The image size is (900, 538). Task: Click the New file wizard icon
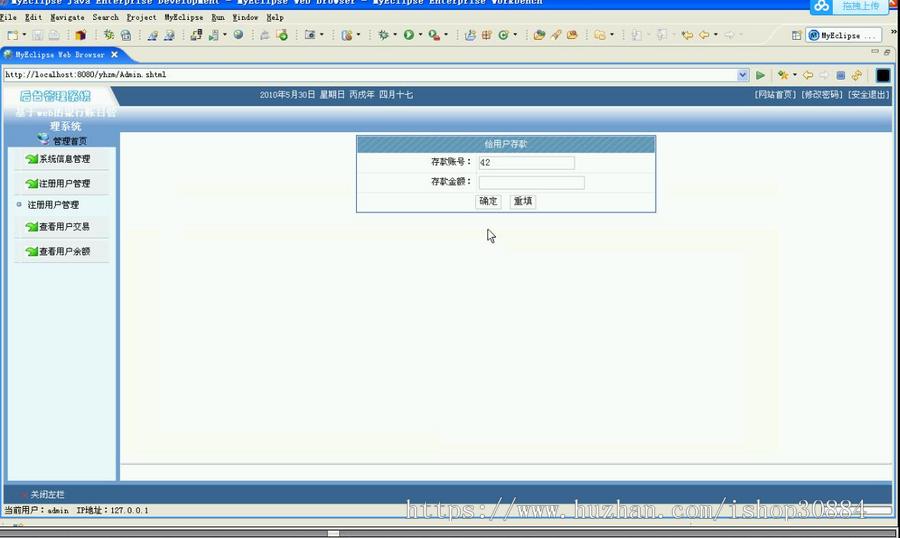[12, 35]
